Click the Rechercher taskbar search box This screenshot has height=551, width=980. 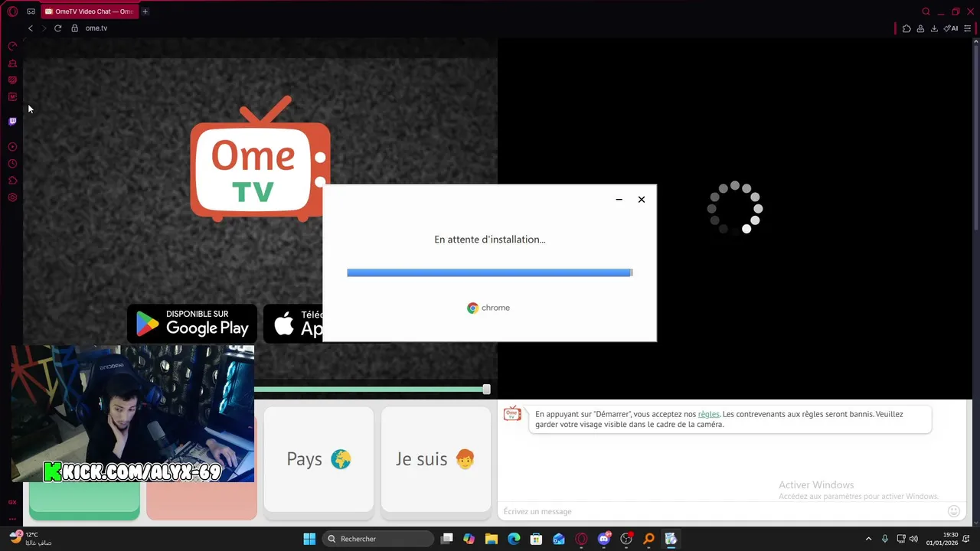click(378, 539)
